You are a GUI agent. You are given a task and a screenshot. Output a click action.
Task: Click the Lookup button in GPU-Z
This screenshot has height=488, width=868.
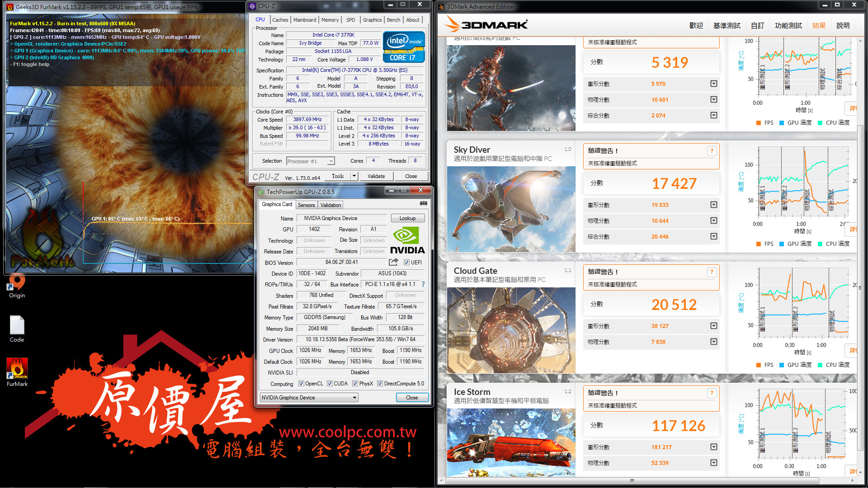click(407, 218)
